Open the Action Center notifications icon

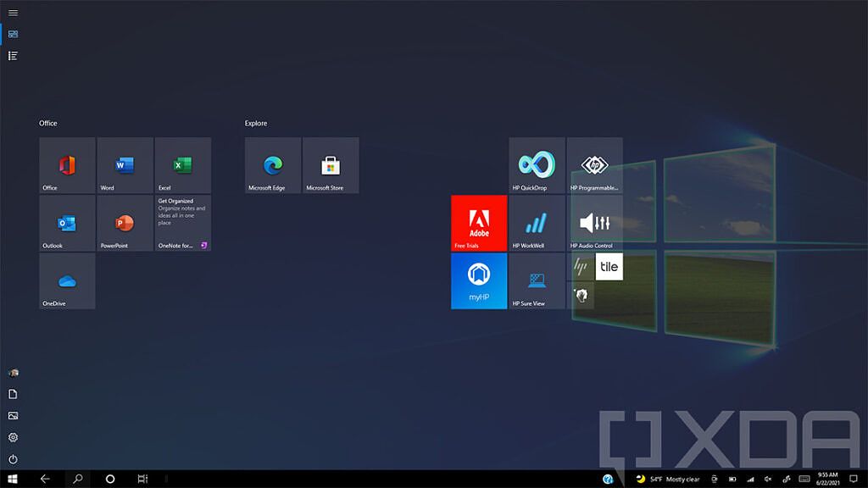pyautogui.click(x=854, y=480)
